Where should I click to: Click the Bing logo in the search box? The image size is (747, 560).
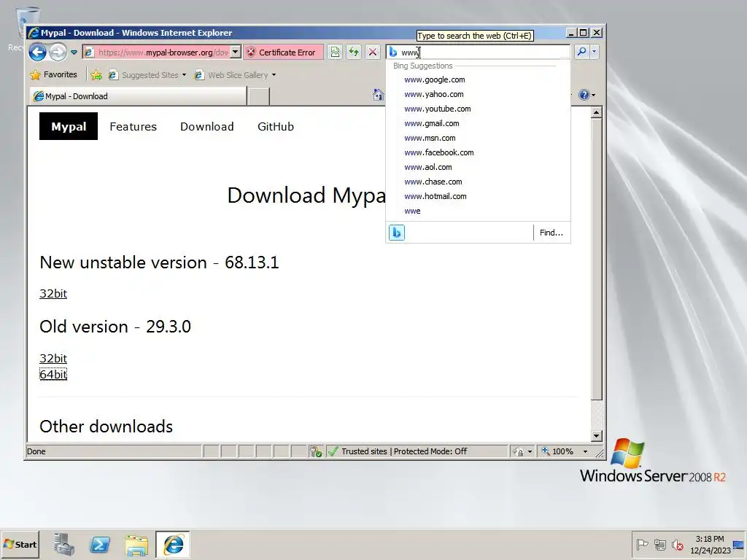[393, 52]
